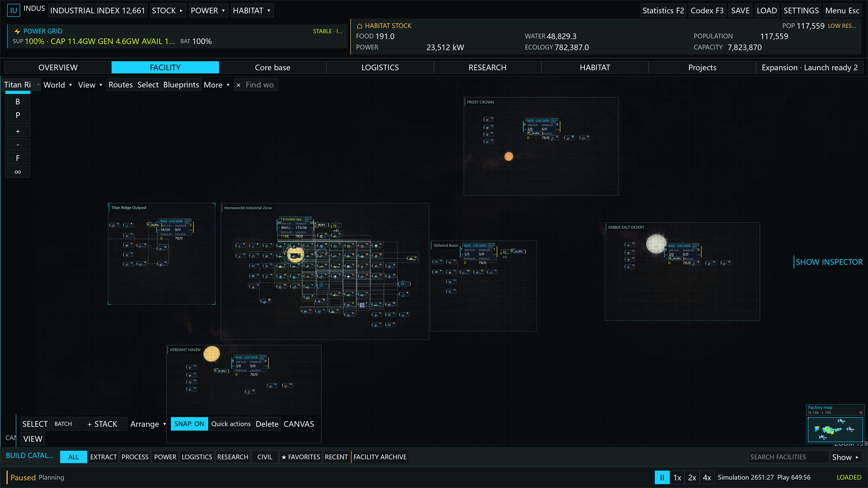Switch to the FACILITY tab
The height and width of the screenshot is (488, 868).
[165, 67]
